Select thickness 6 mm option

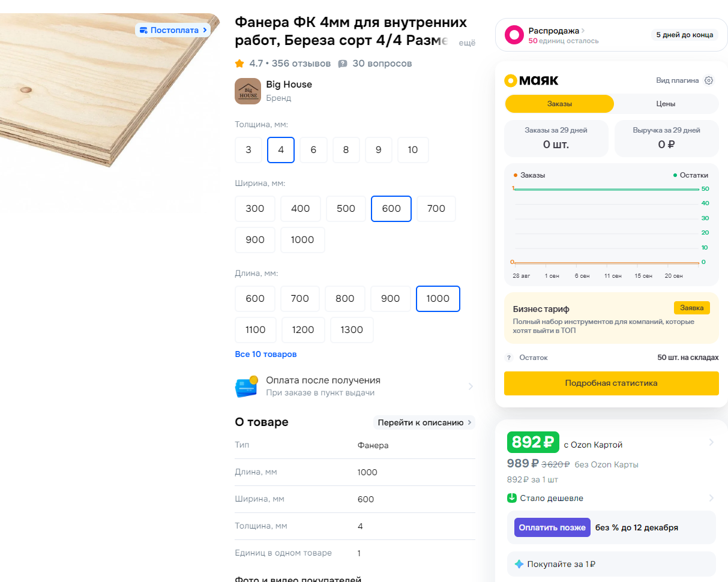click(313, 150)
